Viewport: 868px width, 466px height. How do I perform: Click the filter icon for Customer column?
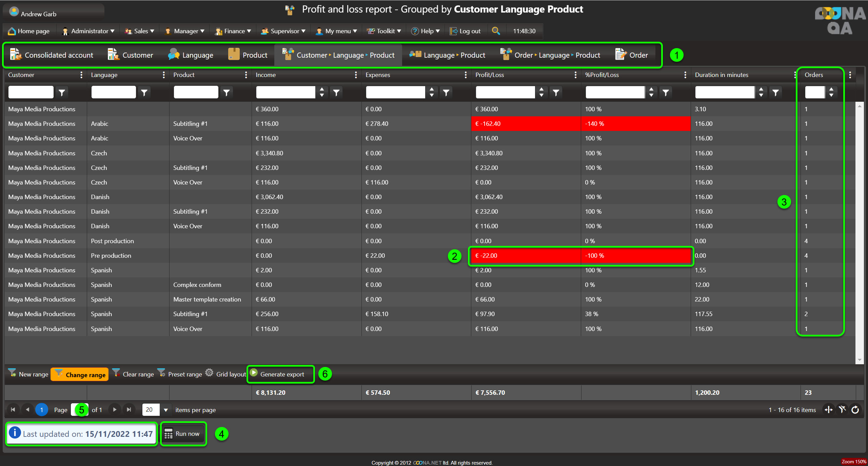coord(62,92)
